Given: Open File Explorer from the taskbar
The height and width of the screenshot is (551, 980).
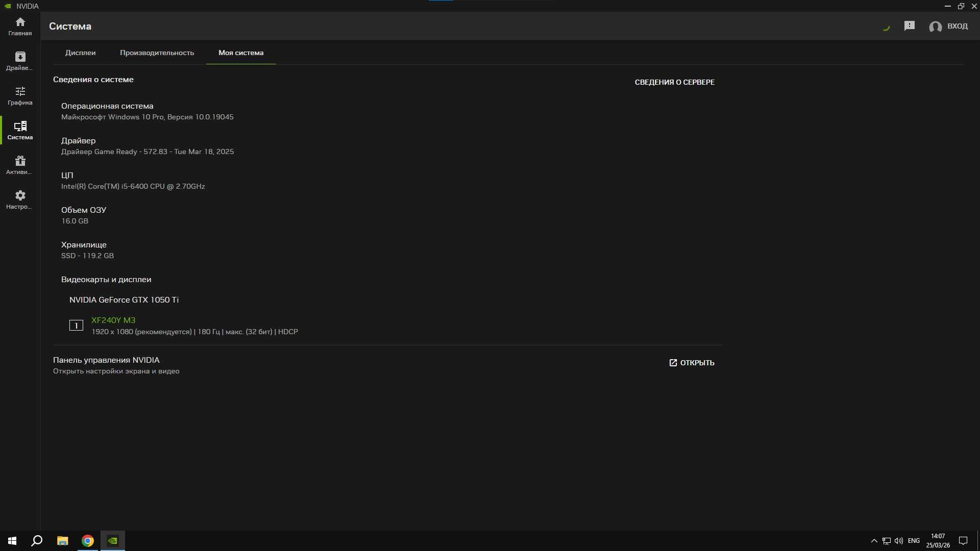Looking at the screenshot, I should pos(62,541).
